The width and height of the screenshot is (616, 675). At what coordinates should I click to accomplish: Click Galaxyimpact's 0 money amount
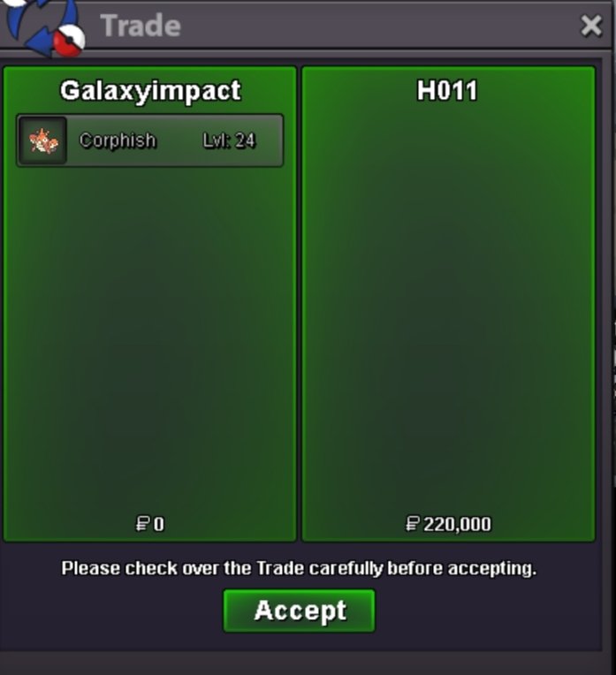159,524
